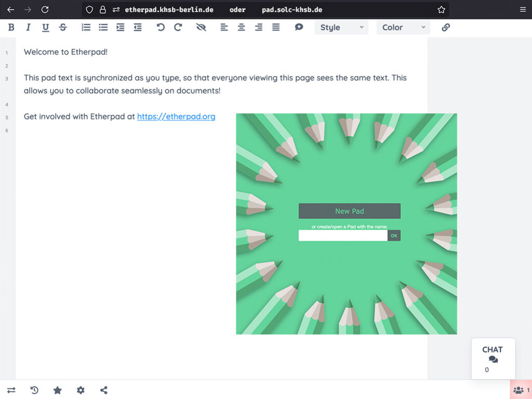Toggle underline formatting
Viewport: 532px width, 399px height.
[x=46, y=28]
